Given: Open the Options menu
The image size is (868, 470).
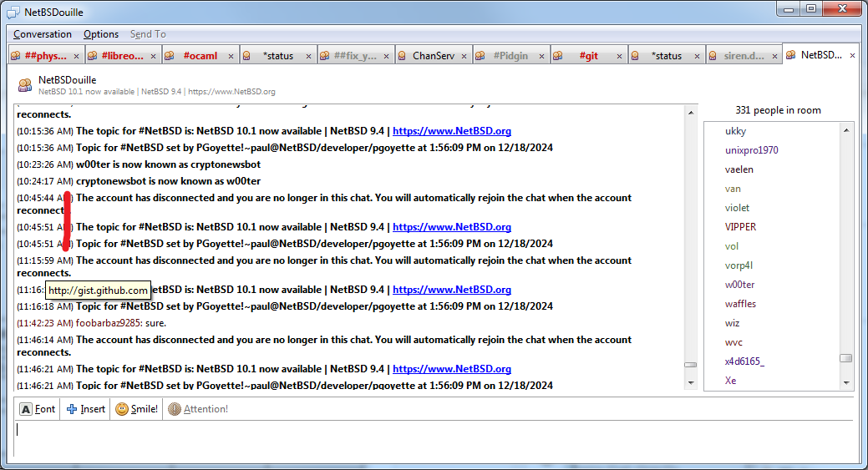Looking at the screenshot, I should (101, 34).
